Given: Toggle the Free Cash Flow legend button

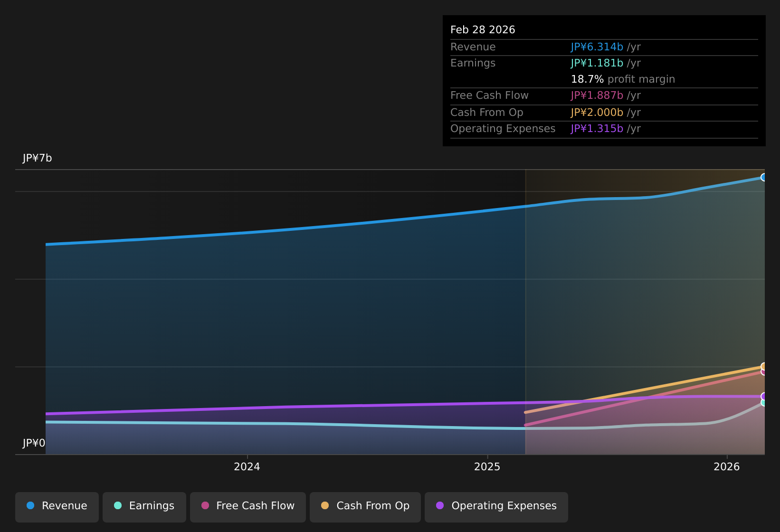Looking at the screenshot, I should pos(248,507).
